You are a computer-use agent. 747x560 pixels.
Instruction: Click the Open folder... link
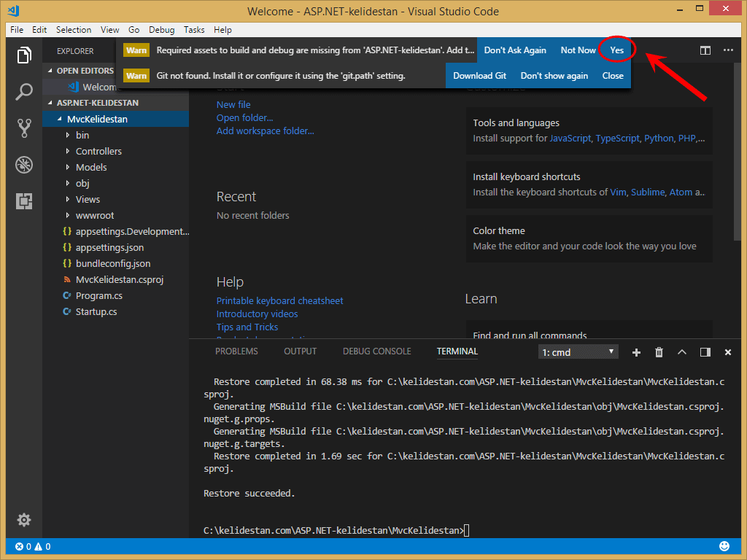(244, 117)
